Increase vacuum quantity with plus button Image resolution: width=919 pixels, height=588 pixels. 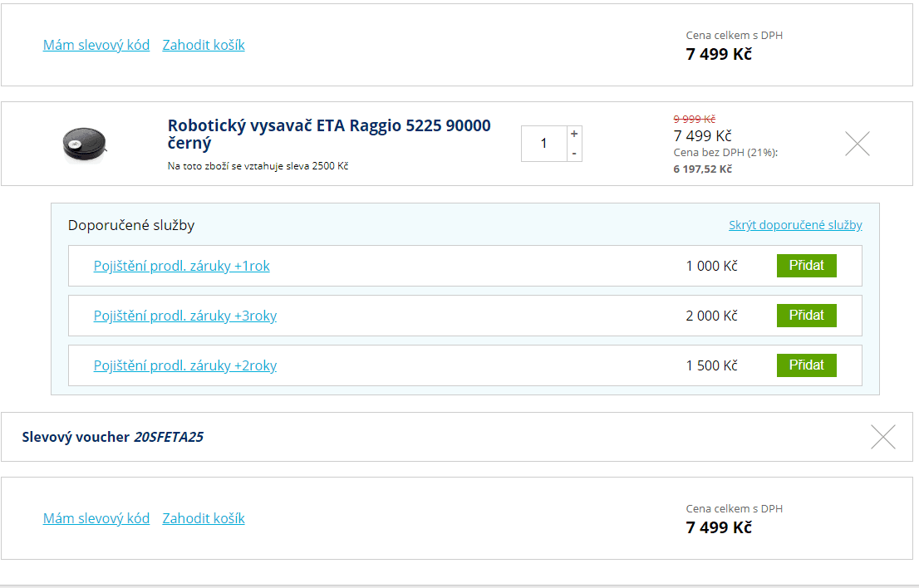click(574, 134)
